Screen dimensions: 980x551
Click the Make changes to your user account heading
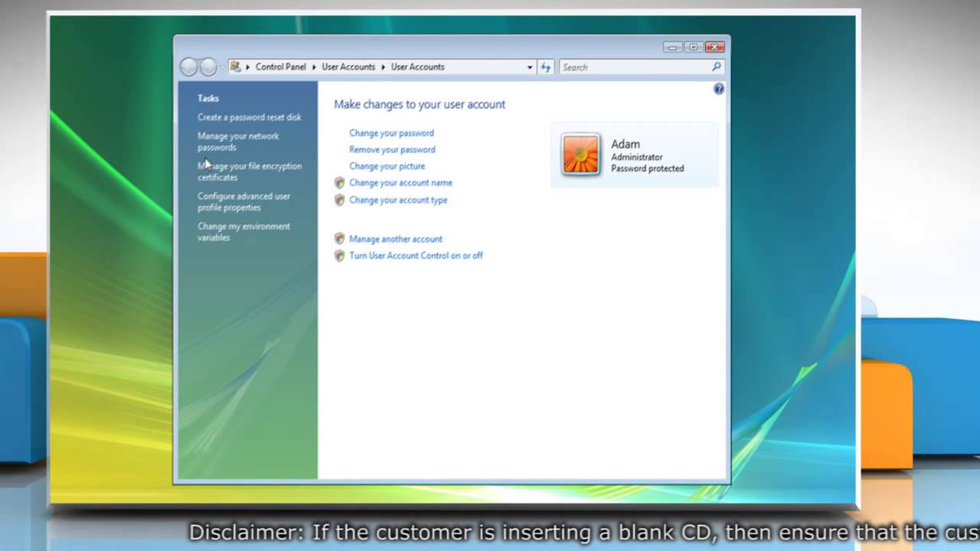click(420, 104)
